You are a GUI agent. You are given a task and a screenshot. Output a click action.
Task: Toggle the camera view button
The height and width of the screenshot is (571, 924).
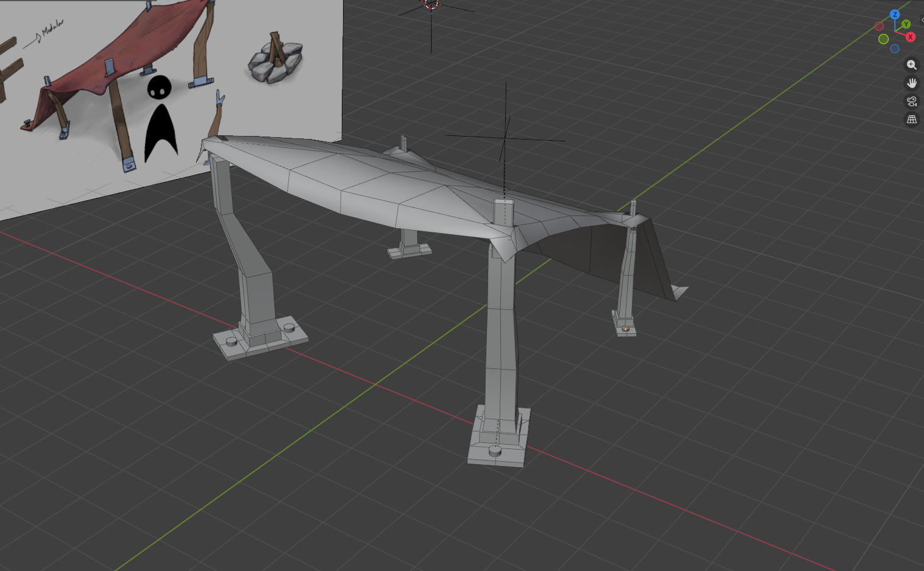pyautogui.click(x=911, y=101)
